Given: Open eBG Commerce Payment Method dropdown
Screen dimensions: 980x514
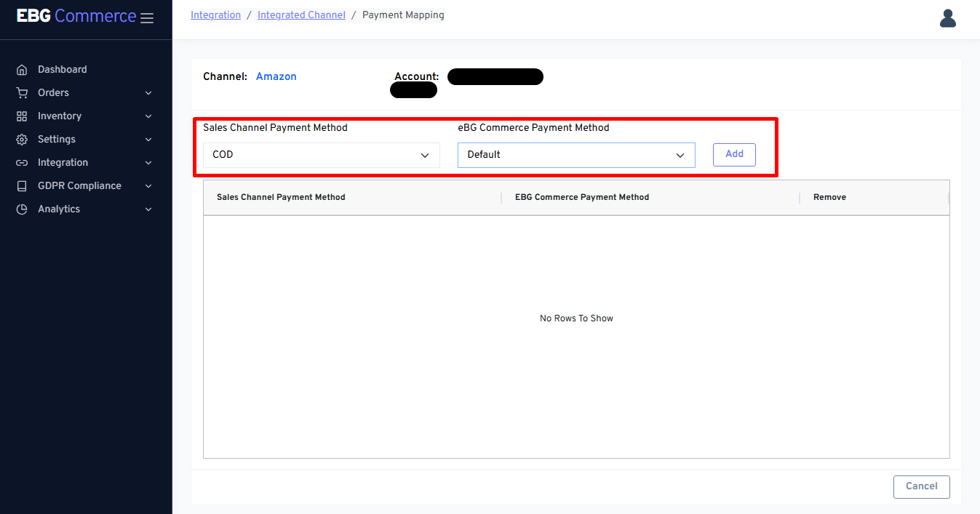Looking at the screenshot, I should [x=575, y=155].
